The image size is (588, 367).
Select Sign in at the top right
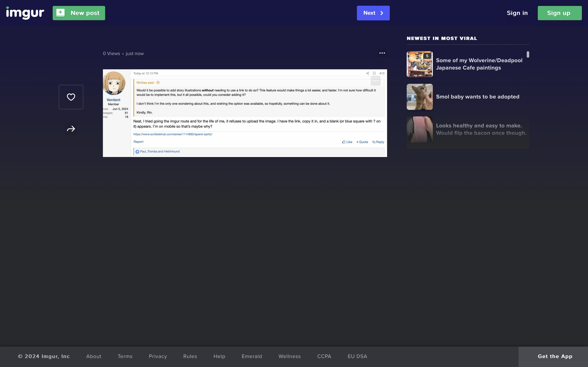pos(517,13)
